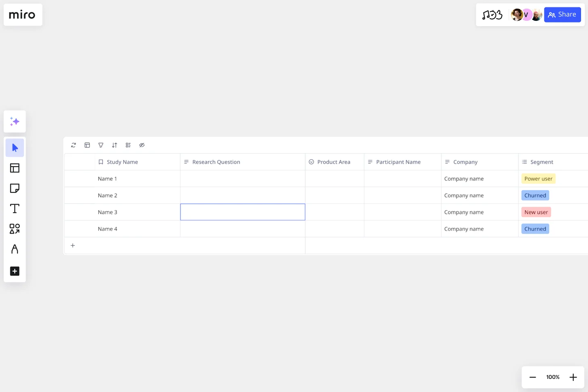Click Product Area cell in Name 2 row
Screen dimensions: 588x392
pyautogui.click(x=334, y=196)
